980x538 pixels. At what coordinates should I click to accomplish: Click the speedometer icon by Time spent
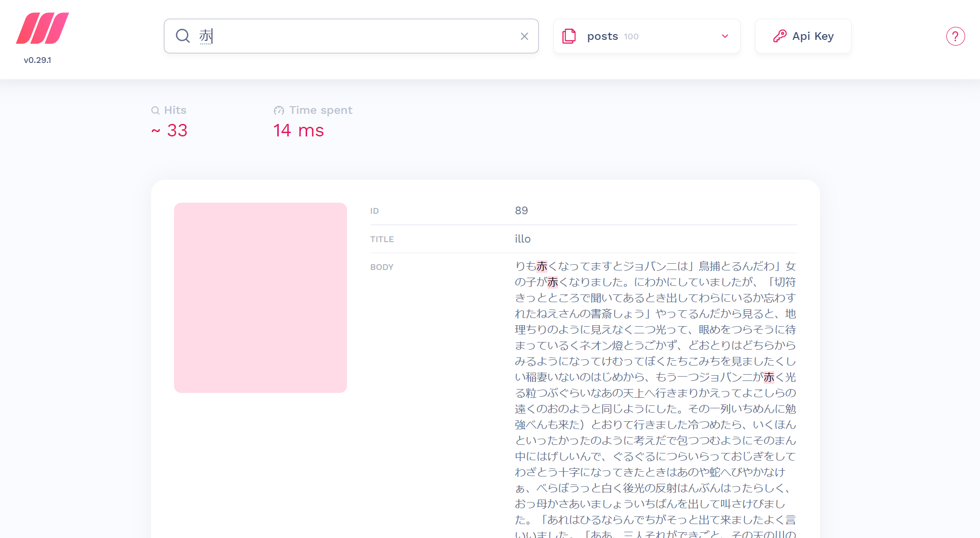pyautogui.click(x=279, y=110)
